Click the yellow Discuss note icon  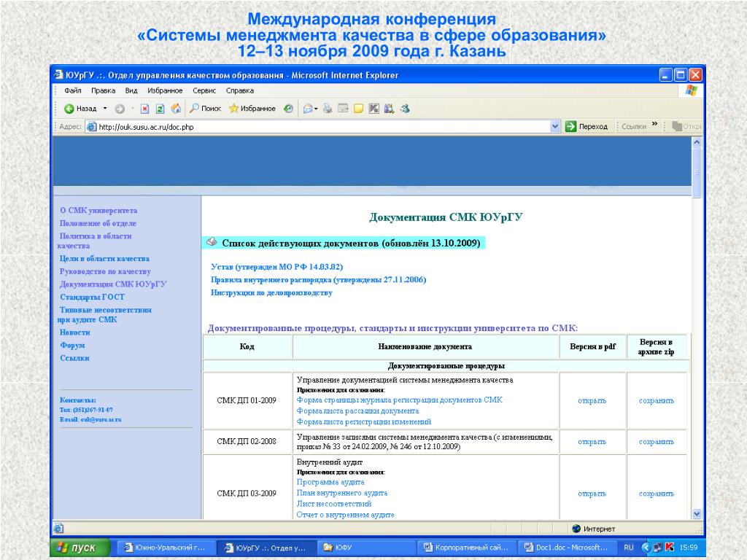[x=358, y=109]
